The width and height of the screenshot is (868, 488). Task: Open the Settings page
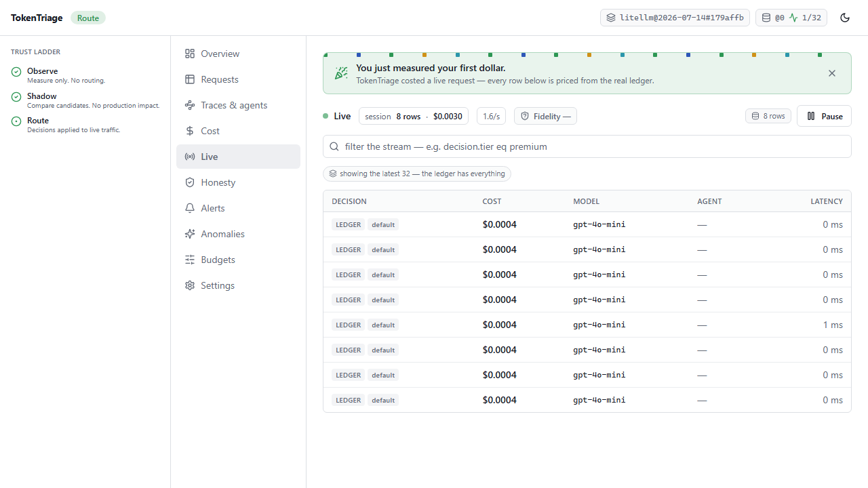pos(238,285)
